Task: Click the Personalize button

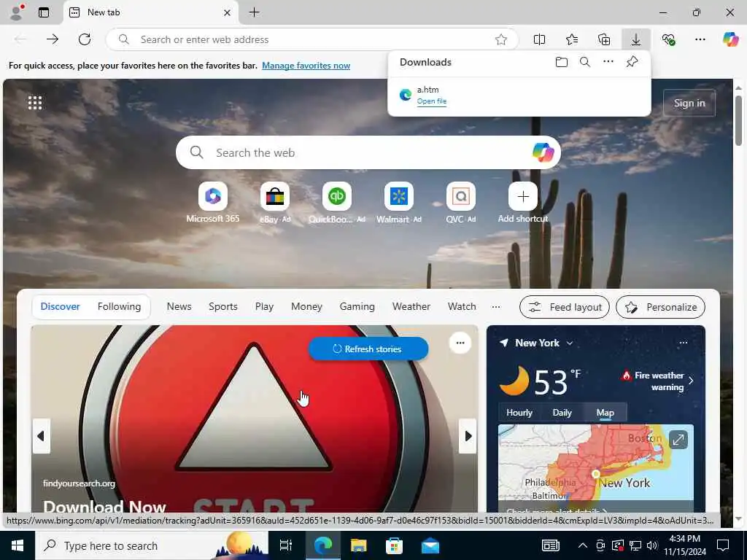Action: coord(660,307)
